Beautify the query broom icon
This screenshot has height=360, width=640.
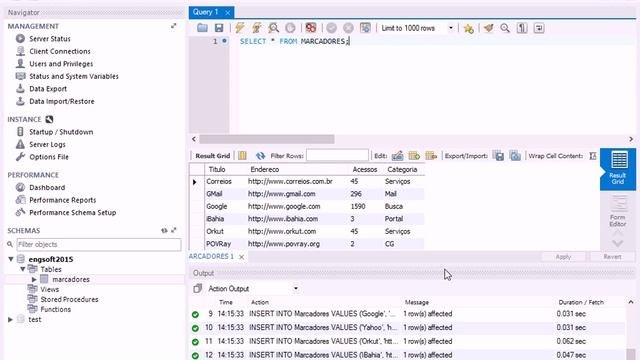489,28
